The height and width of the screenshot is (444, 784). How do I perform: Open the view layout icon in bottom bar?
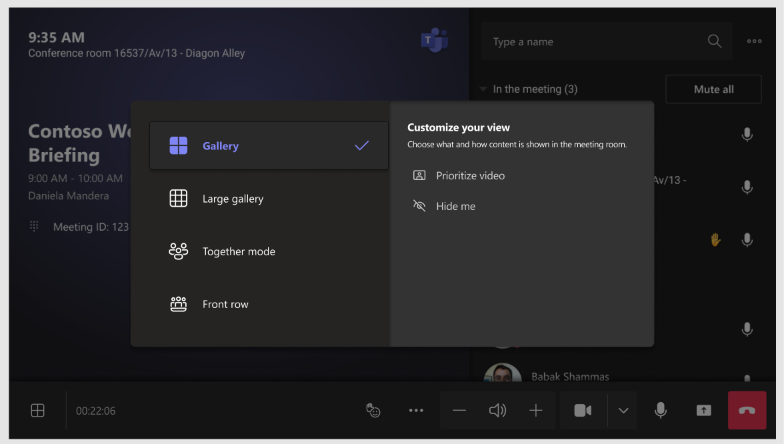click(x=38, y=410)
